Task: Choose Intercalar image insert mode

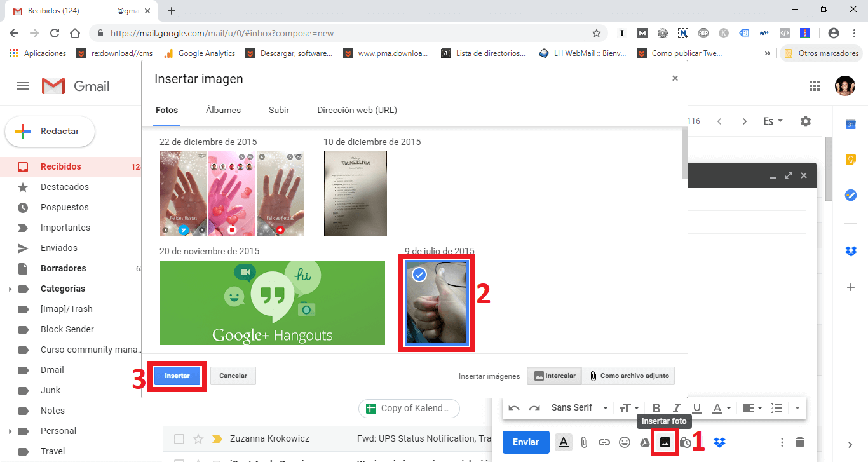Action: 553,376
